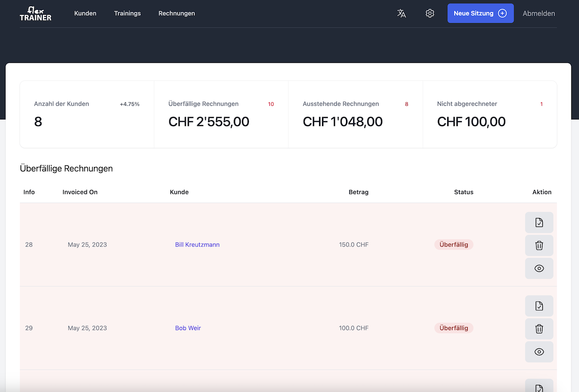
Task: Open the language translation menu
Action: (x=401, y=13)
